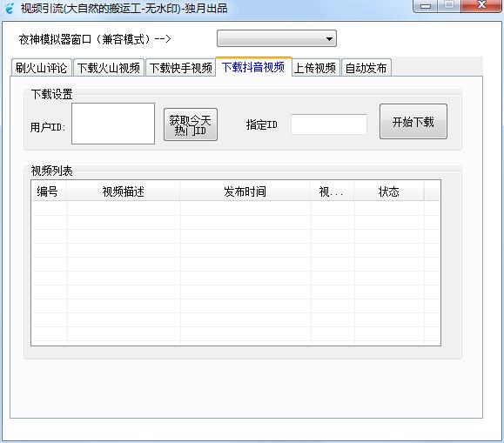This screenshot has width=504, height=443.
Task: Click the 状态 column header
Action: point(389,191)
